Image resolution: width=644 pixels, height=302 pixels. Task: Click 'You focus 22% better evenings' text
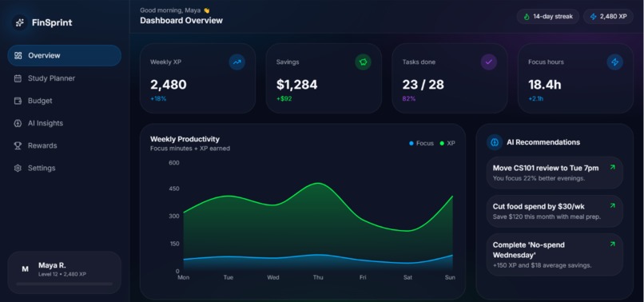[539, 178]
